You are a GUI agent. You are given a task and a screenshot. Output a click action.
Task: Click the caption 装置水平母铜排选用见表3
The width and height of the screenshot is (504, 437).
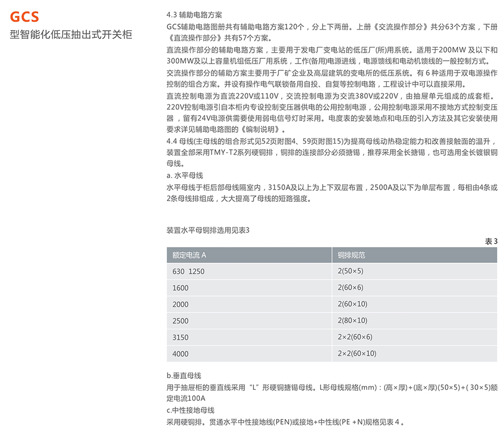pyautogui.click(x=208, y=230)
